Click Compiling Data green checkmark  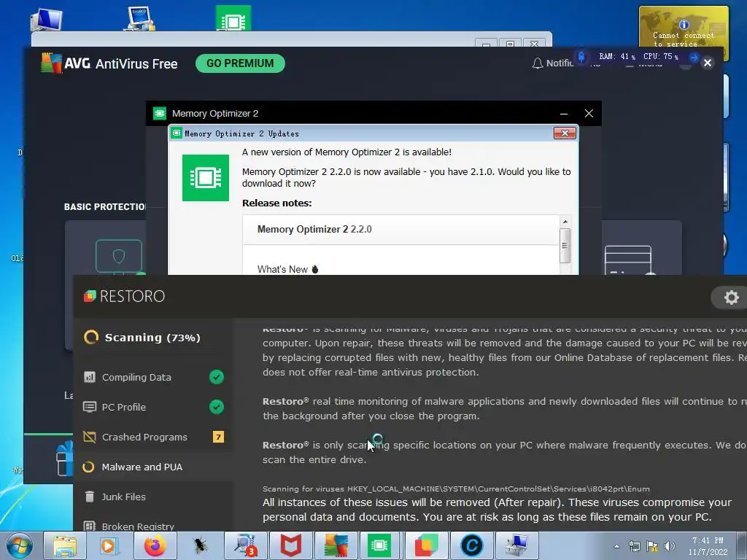point(217,377)
